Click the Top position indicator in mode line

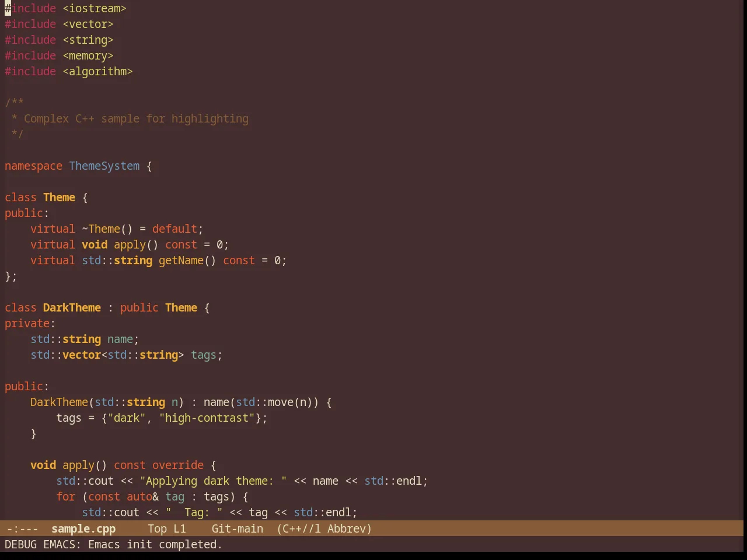(x=158, y=528)
